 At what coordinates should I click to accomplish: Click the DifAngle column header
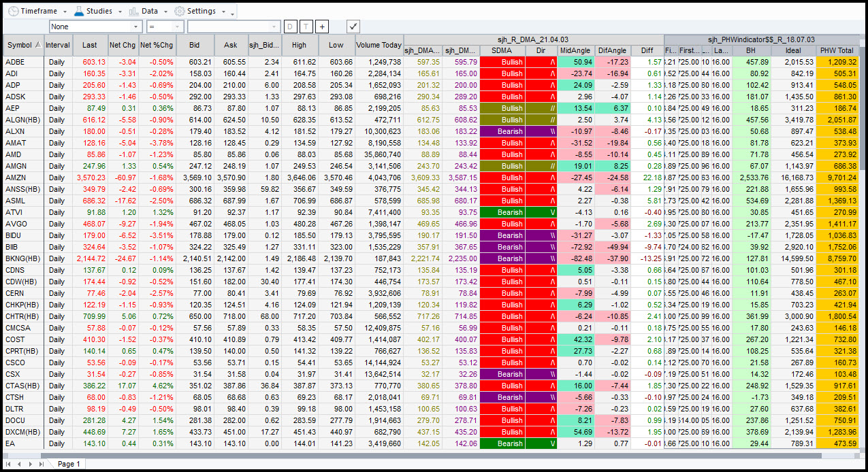[x=611, y=50]
